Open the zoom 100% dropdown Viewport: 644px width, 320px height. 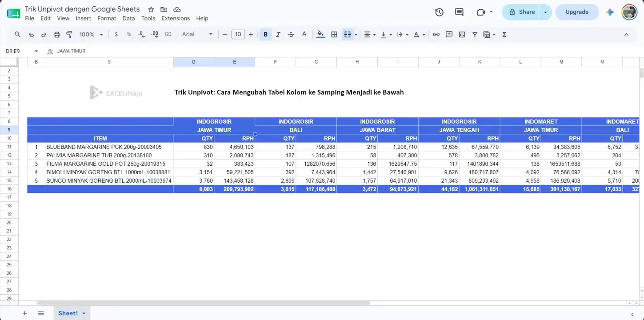click(91, 34)
